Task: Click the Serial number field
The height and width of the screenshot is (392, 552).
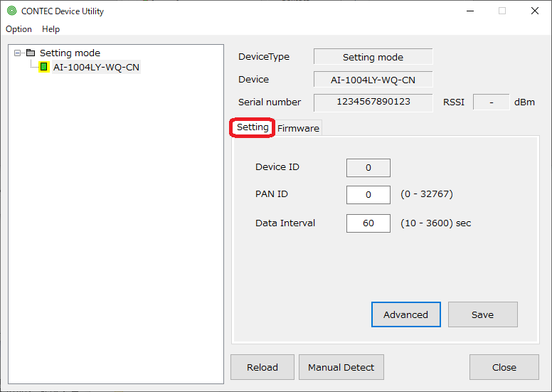Action: (373, 102)
